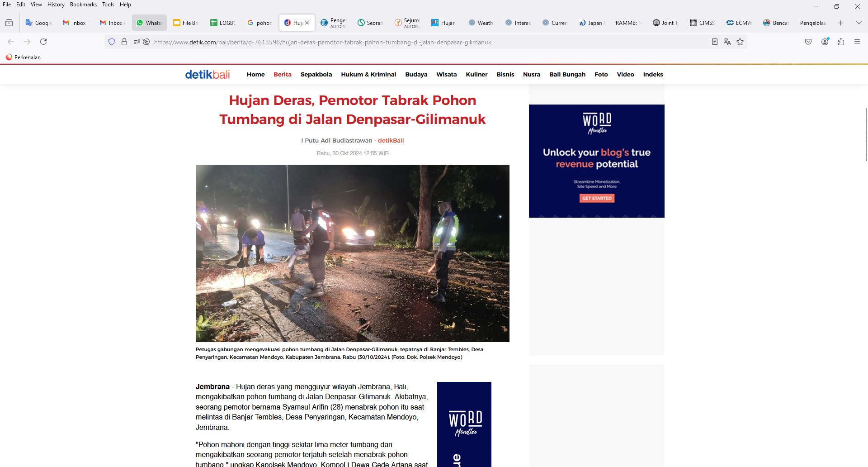Switch to the LOGBC sheets tab
Image resolution: width=868 pixels, height=467 pixels.
click(x=223, y=23)
